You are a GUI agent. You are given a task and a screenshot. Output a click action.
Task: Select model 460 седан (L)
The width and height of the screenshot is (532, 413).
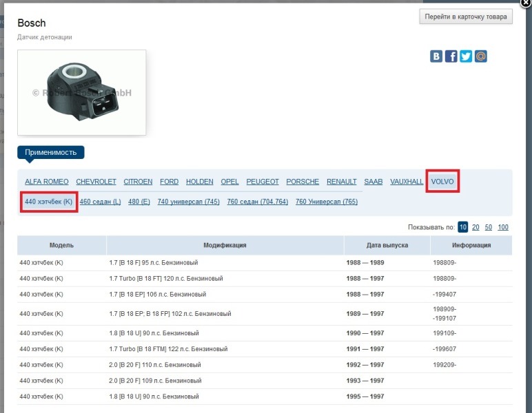pos(101,202)
